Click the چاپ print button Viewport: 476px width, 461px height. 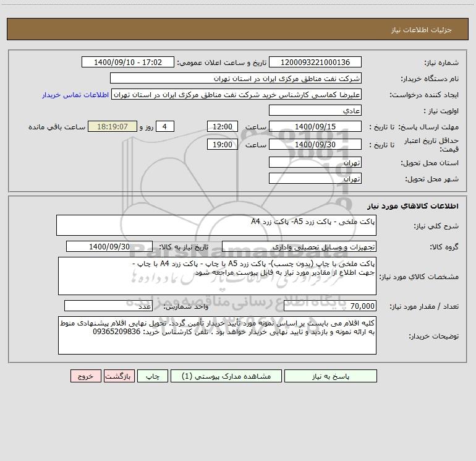[153, 376]
